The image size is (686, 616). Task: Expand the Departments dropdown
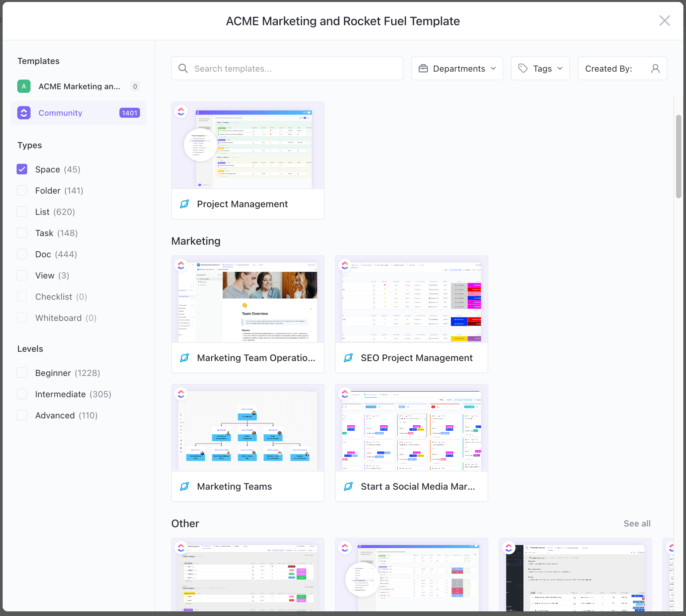pyautogui.click(x=457, y=68)
